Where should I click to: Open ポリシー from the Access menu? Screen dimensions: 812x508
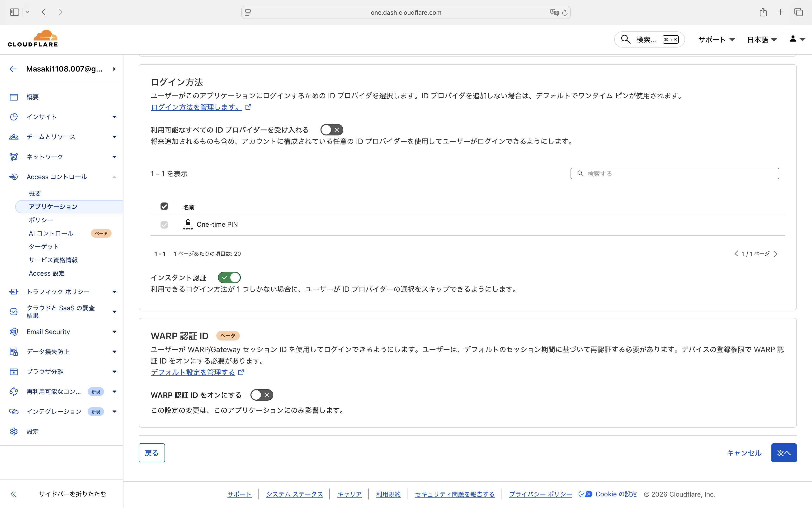[41, 220]
